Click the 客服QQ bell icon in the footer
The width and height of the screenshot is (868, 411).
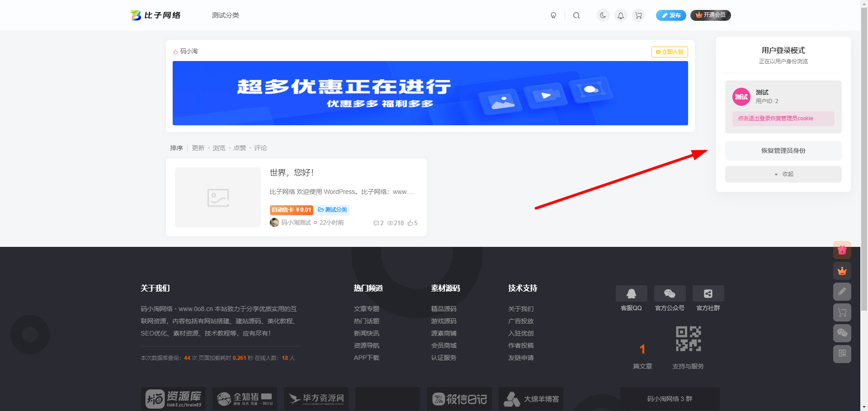631,293
